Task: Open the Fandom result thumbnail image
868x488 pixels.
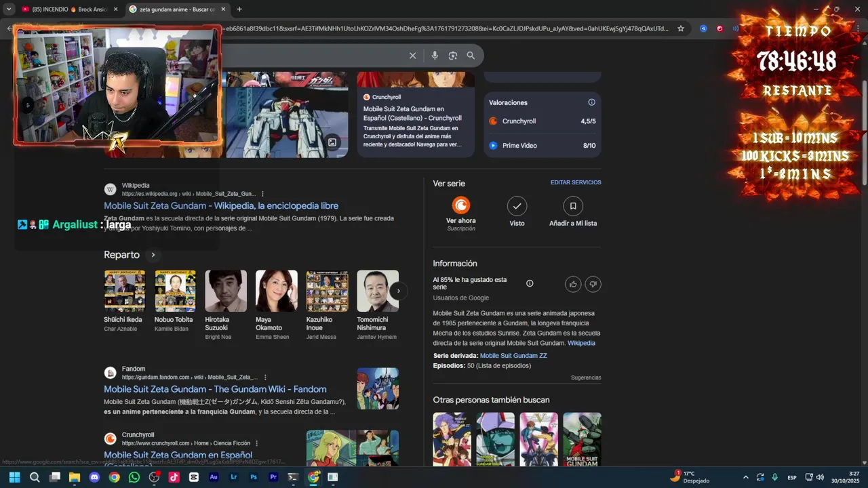Action: 378,388
